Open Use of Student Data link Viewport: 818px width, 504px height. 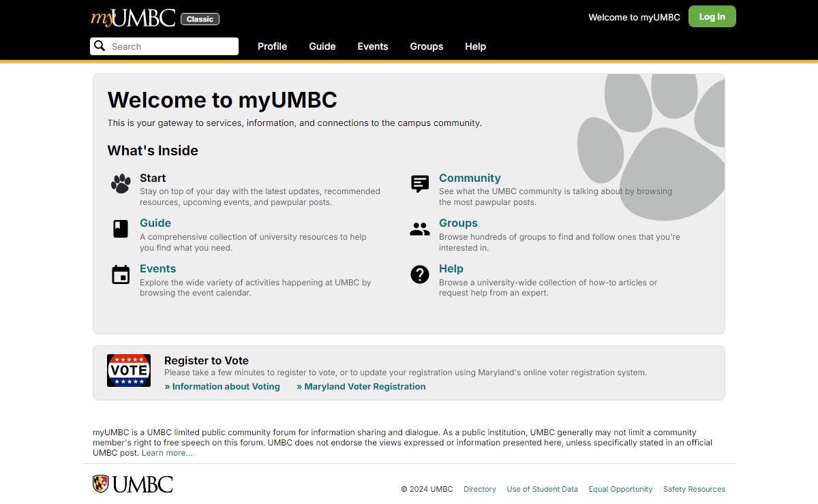[543, 489]
